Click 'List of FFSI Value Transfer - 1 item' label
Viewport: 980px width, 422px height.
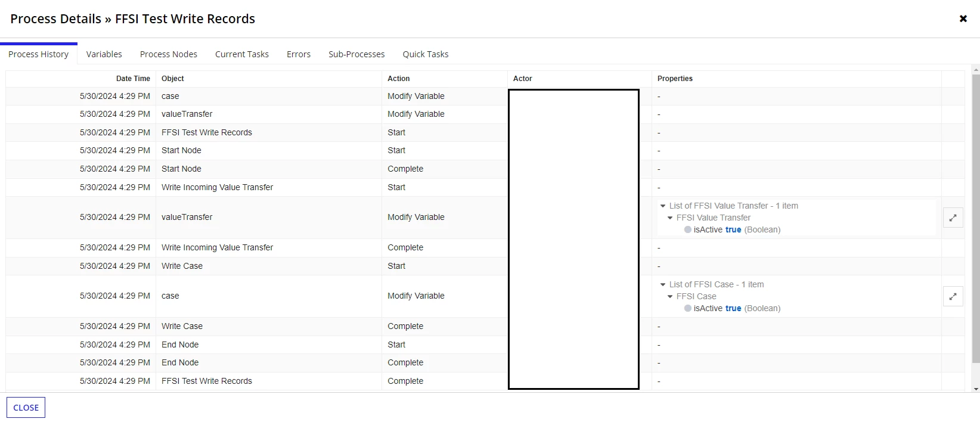pos(734,206)
